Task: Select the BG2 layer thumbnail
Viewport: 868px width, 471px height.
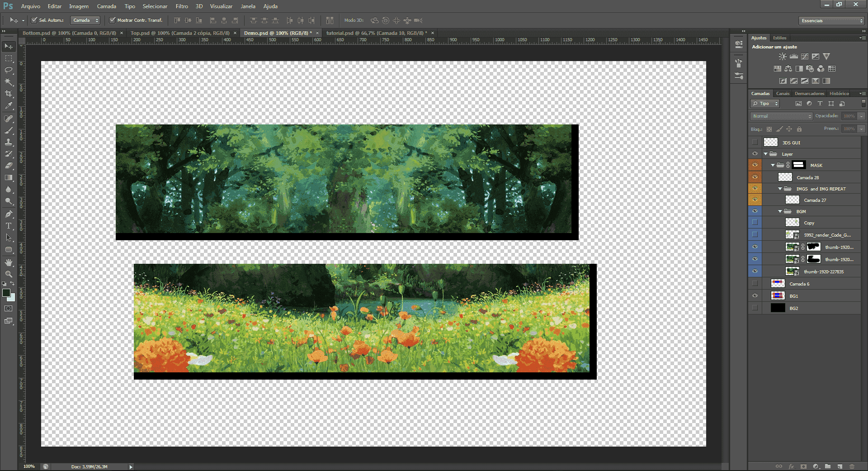Action: (778, 308)
